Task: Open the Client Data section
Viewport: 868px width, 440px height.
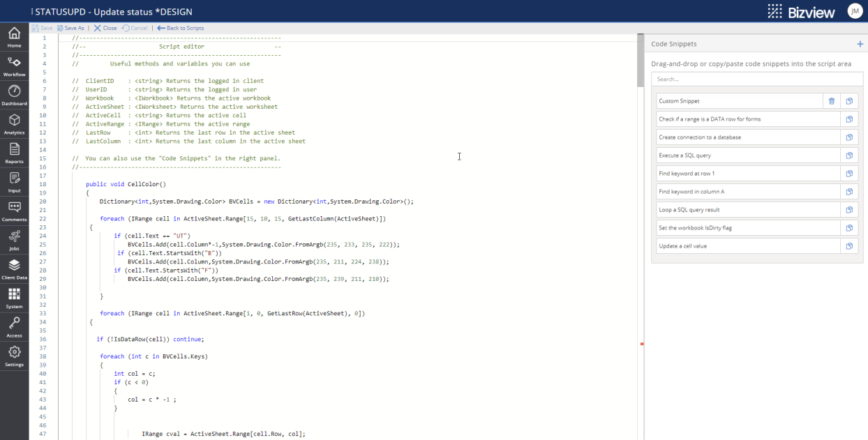Action: [x=14, y=268]
